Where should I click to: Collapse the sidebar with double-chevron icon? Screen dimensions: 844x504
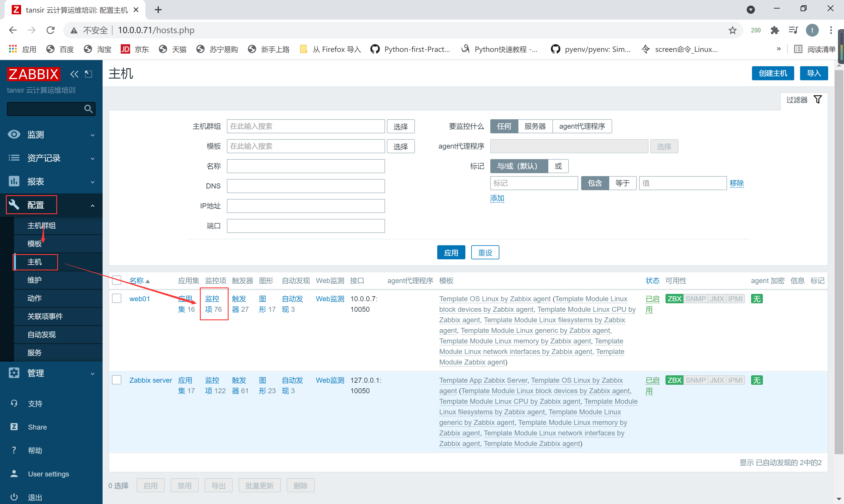click(x=74, y=74)
